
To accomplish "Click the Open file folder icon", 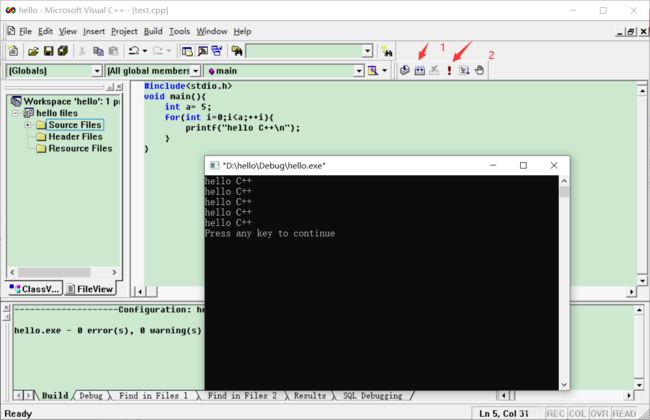I will click(x=33, y=51).
